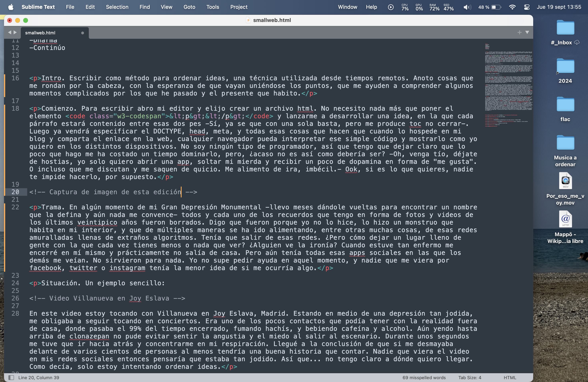Click the unsaved changes dot on tab
The width and height of the screenshot is (588, 382).
tap(83, 33)
